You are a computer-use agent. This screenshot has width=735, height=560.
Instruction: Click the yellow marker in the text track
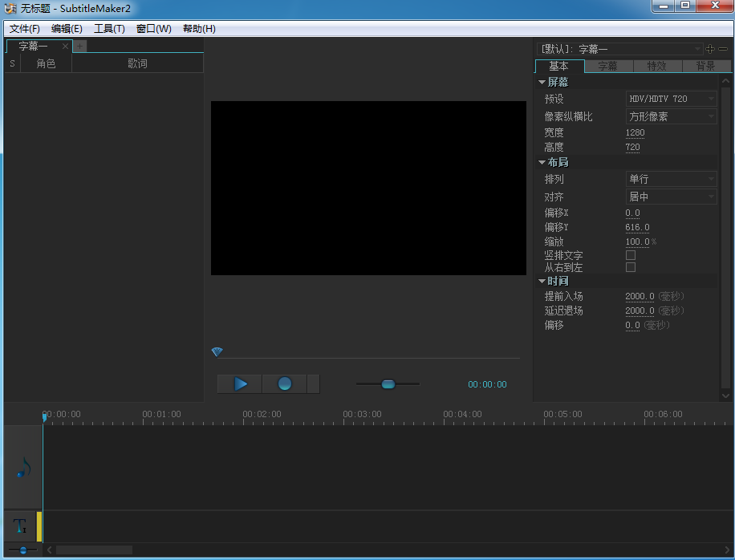pos(39,527)
